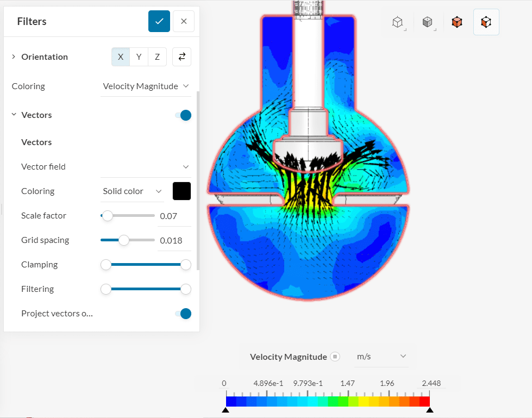This screenshot has height=418, width=532.
Task: Dismiss the Filters panel using the X icon
Action: 184,21
